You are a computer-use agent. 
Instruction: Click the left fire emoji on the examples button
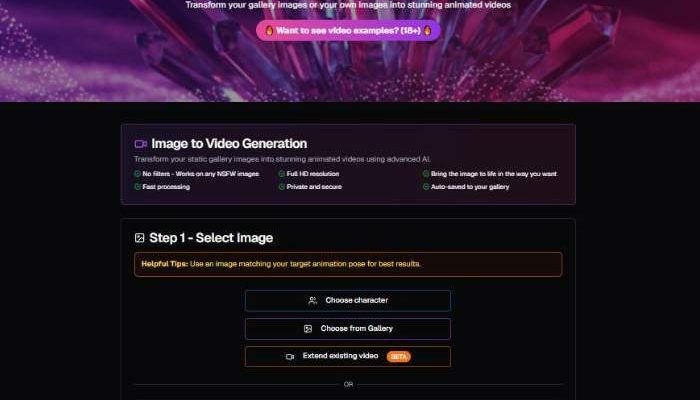tap(269, 30)
